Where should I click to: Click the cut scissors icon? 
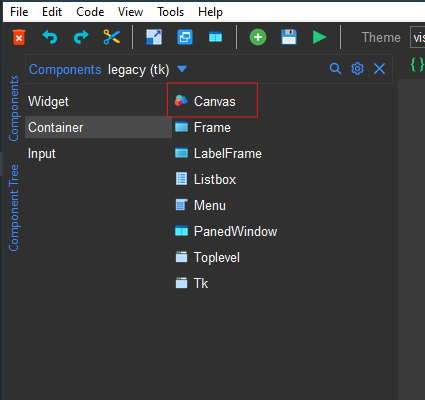[x=111, y=37]
